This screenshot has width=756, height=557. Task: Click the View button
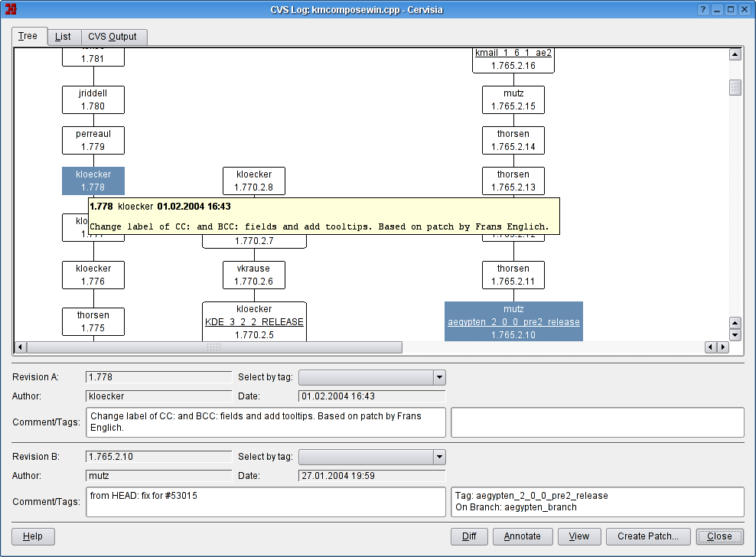579,536
